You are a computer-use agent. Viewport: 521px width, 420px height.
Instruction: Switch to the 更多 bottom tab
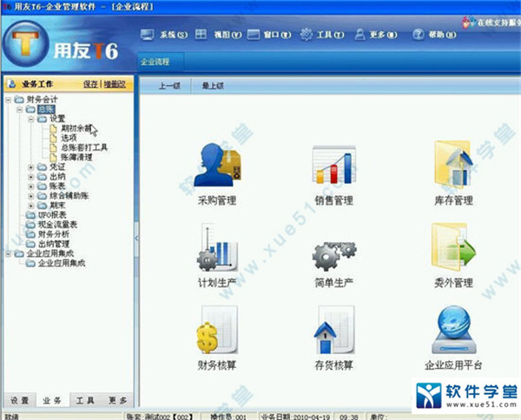(x=117, y=400)
